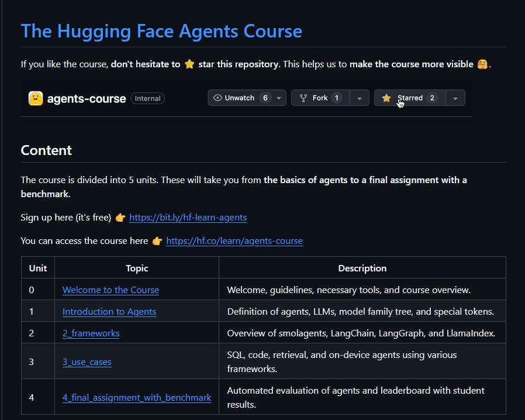Click the 'Topic' column header
525x420 pixels.
pos(137,268)
